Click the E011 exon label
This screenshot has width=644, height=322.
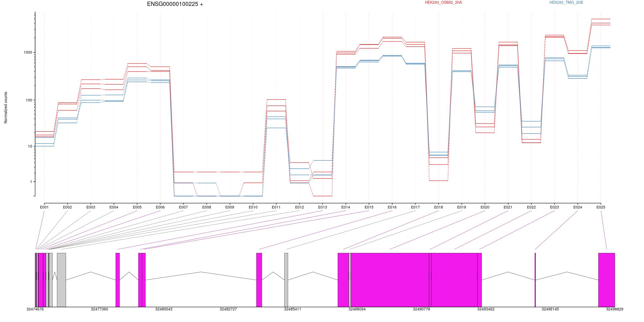click(276, 207)
